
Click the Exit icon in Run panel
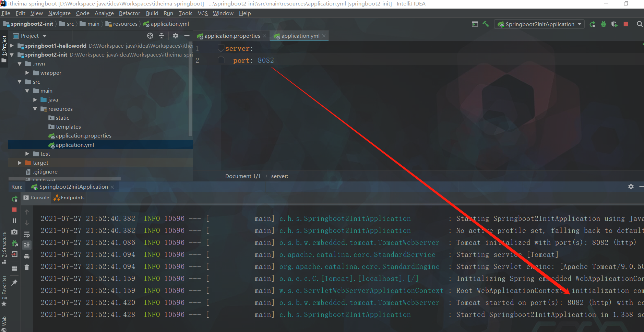pyautogui.click(x=14, y=254)
